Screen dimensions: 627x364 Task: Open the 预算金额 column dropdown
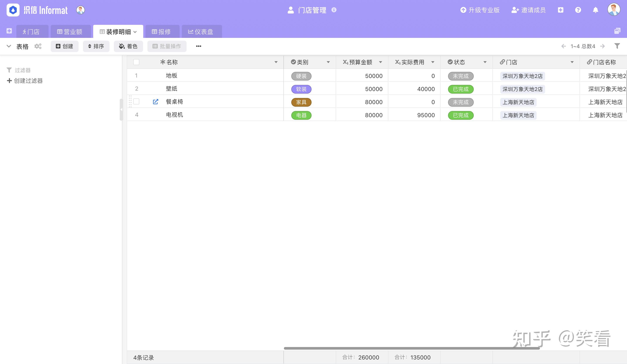coord(380,62)
